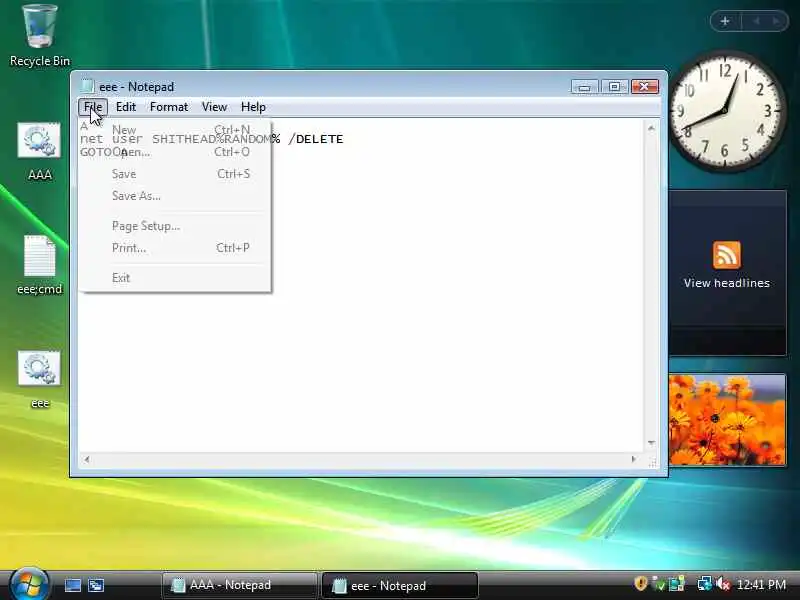Click the sidebar previous page arrow

(756, 21)
